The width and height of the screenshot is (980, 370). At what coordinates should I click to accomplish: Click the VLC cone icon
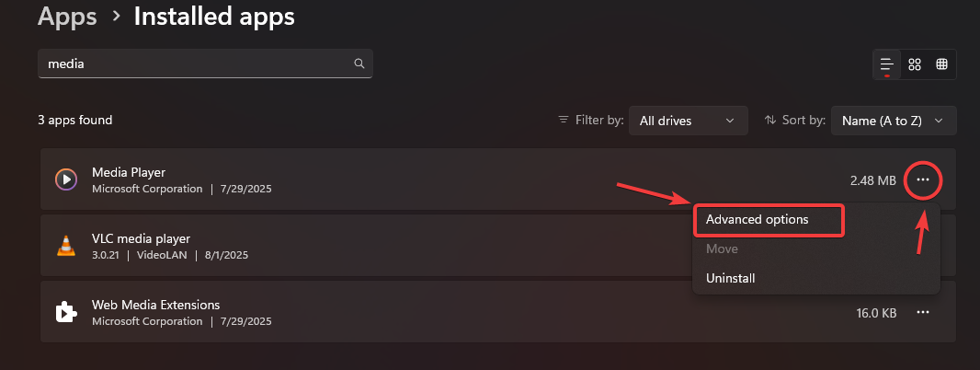[x=66, y=246]
